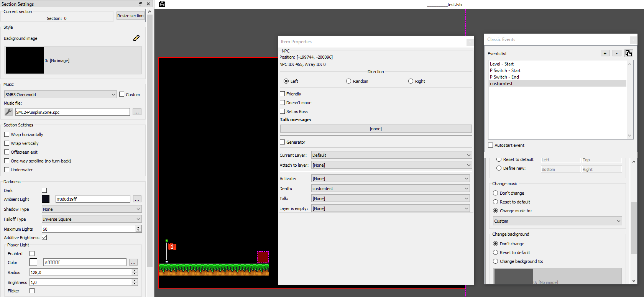Click Talk message [none] button

(x=376, y=129)
